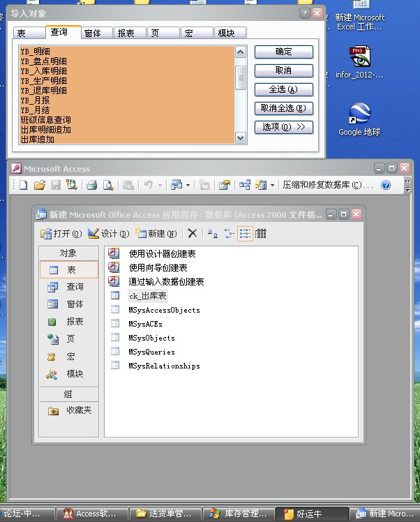
Task: Switch to 宏 tab in import dialog
Action: (x=197, y=33)
